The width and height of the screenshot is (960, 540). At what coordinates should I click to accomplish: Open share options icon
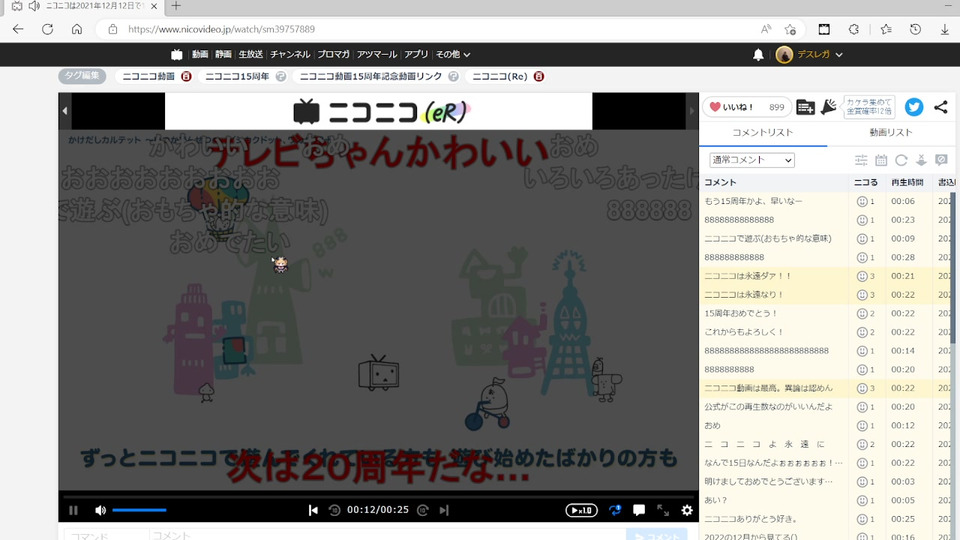click(941, 107)
